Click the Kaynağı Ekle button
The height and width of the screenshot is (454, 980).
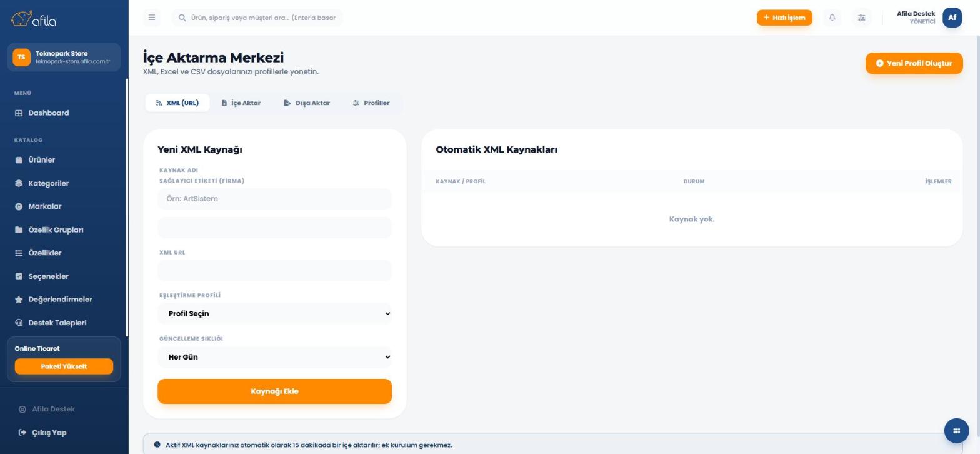pyautogui.click(x=274, y=391)
